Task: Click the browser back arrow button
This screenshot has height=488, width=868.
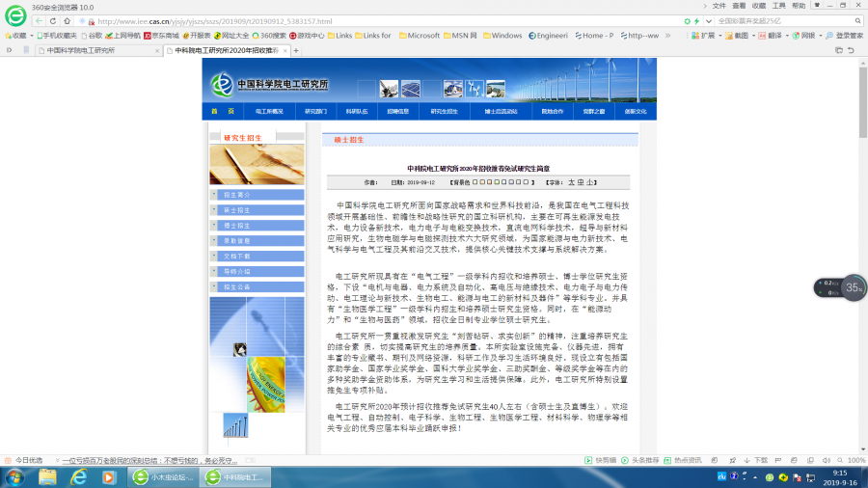Action: point(40,20)
